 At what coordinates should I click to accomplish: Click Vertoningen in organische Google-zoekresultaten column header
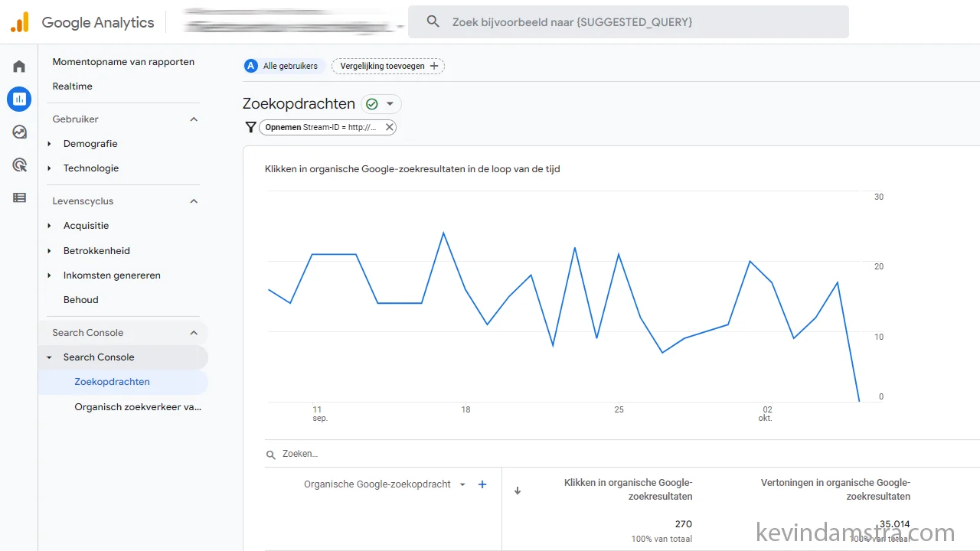click(835, 490)
